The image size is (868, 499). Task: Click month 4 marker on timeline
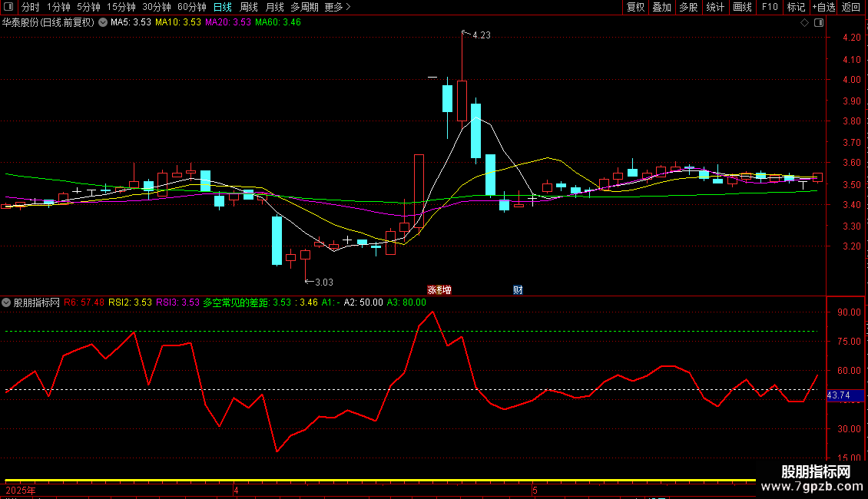236,491
